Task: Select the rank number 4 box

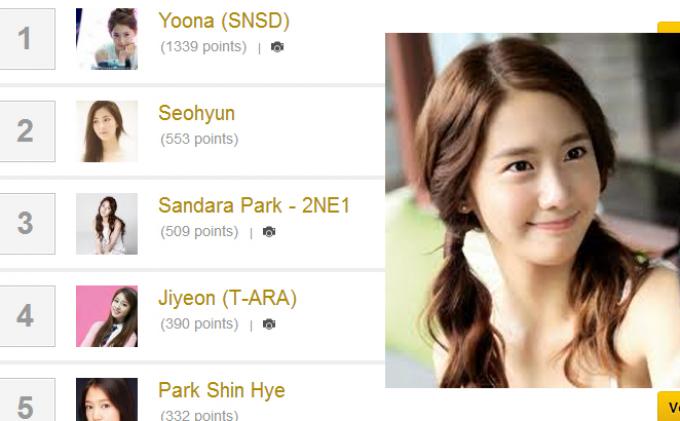Action: [x=27, y=316]
